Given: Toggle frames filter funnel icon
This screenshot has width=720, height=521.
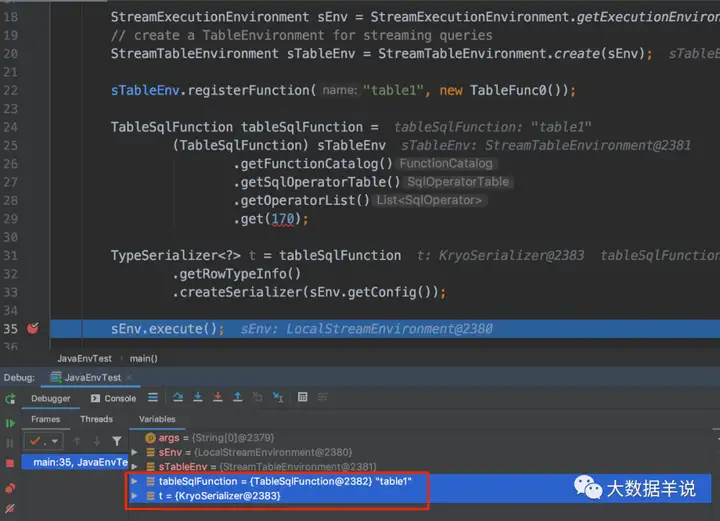Looking at the screenshot, I should pos(117,442).
